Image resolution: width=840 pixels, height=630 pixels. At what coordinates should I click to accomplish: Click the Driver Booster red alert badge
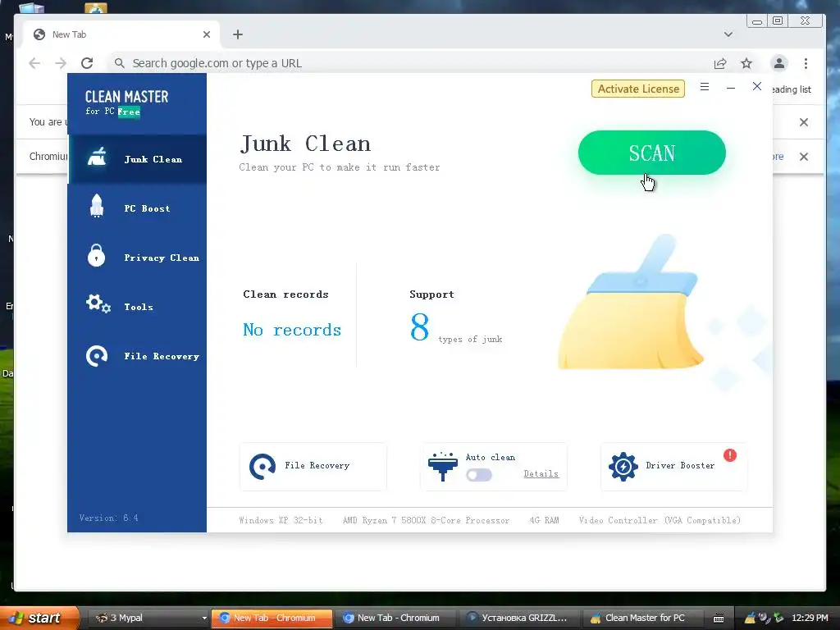(729, 455)
